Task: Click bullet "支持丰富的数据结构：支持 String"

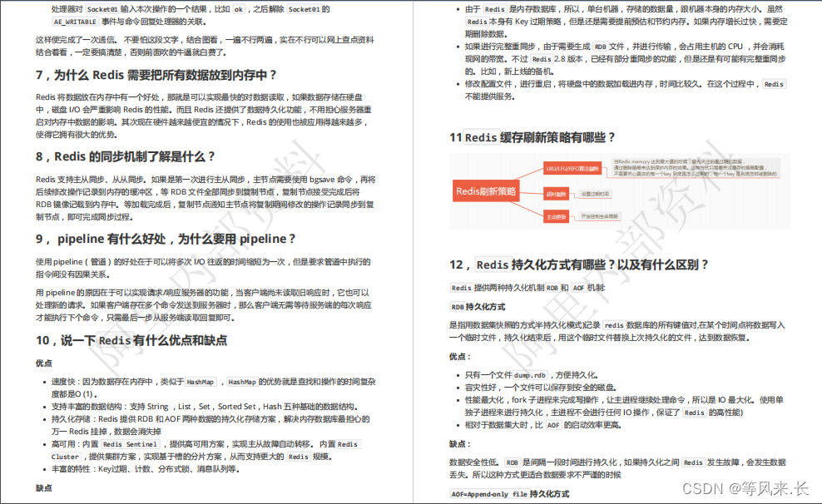Action: 205,407
